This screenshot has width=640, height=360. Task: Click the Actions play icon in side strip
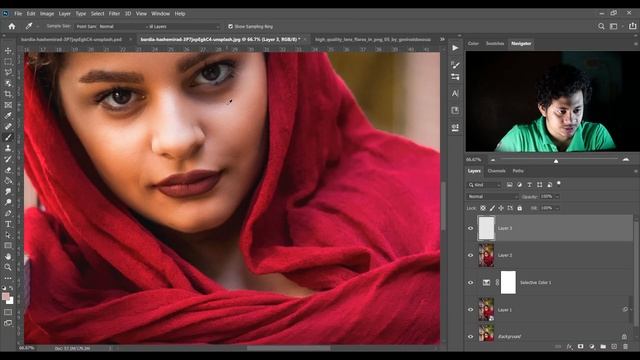pyautogui.click(x=455, y=48)
